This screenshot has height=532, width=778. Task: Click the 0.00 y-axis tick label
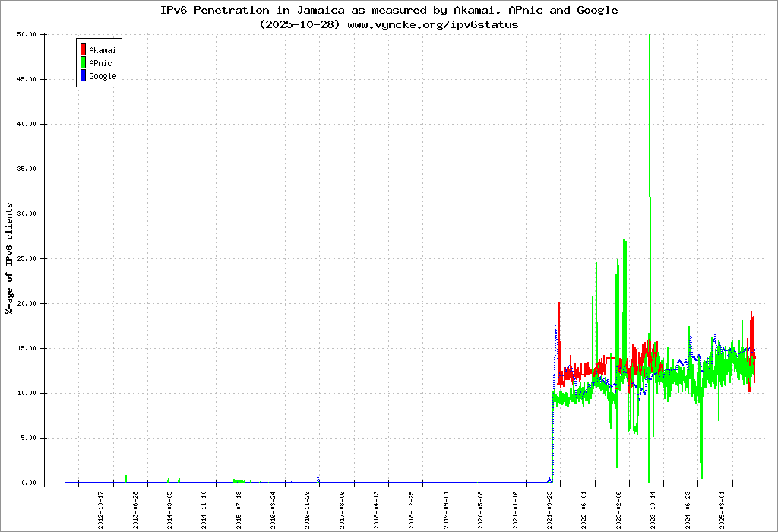[x=28, y=483]
